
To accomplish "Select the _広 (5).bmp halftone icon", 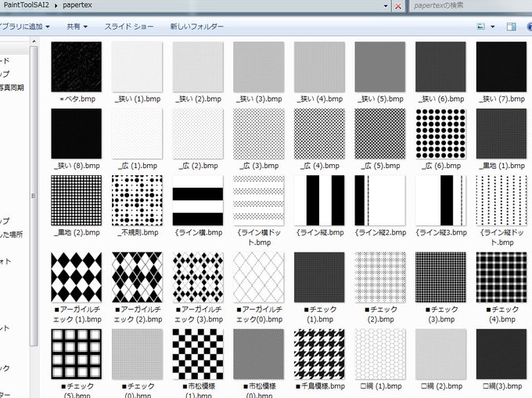I will pyautogui.click(x=380, y=134).
